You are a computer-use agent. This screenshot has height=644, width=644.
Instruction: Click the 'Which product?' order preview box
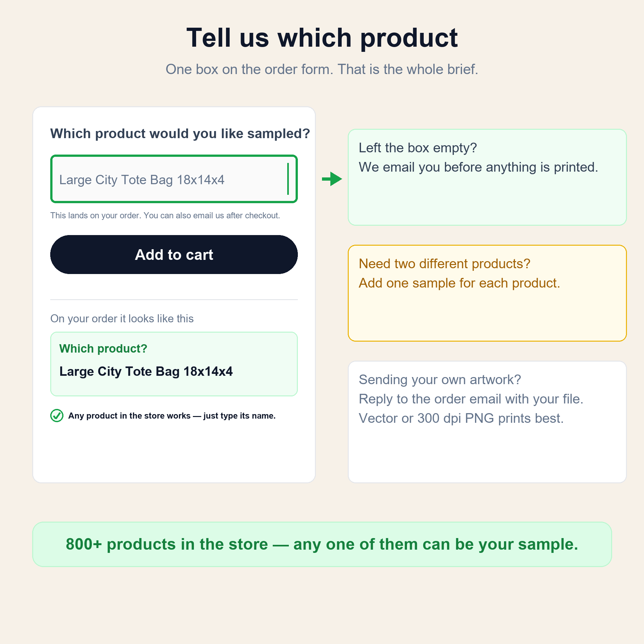[174, 364]
